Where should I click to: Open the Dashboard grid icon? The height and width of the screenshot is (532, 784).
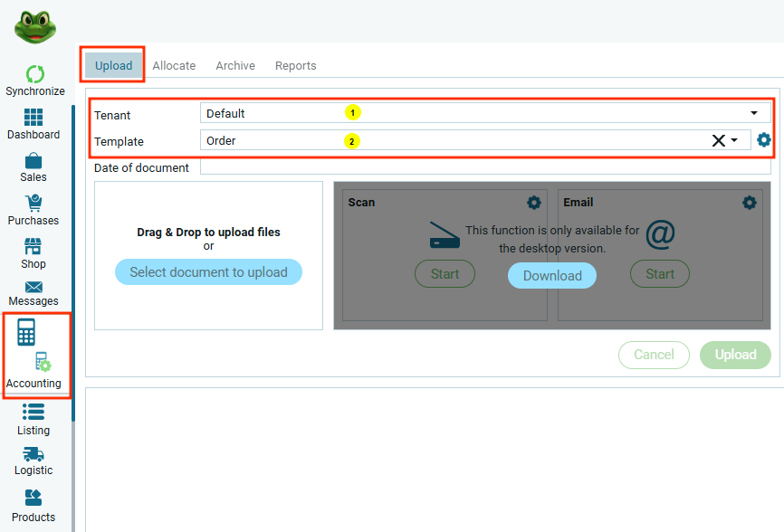(x=33, y=118)
